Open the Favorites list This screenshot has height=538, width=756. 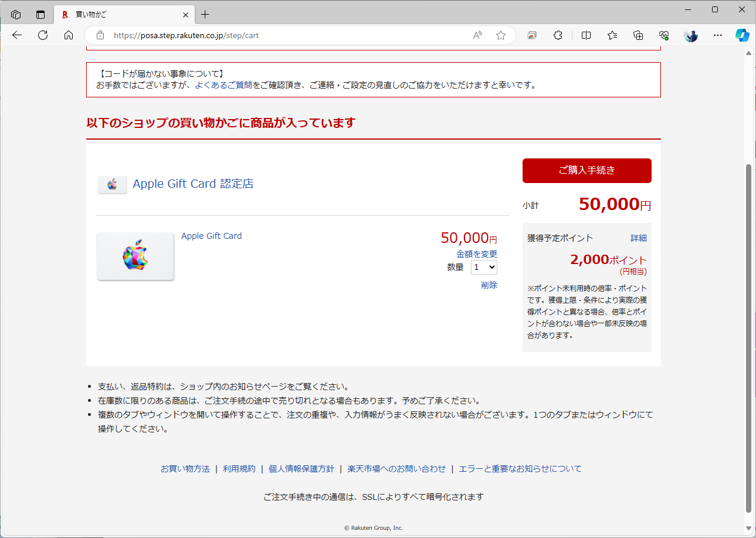click(612, 35)
